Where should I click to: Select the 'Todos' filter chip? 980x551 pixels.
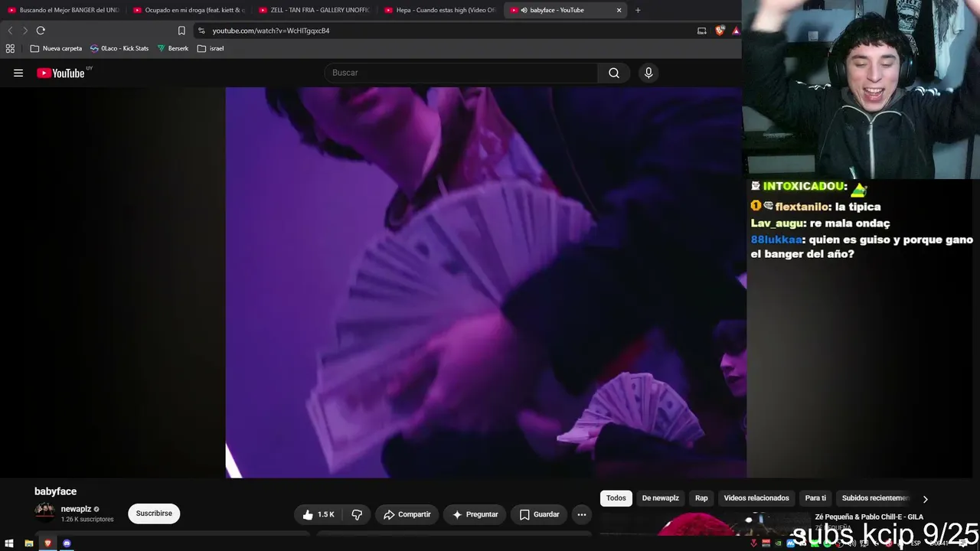616,498
